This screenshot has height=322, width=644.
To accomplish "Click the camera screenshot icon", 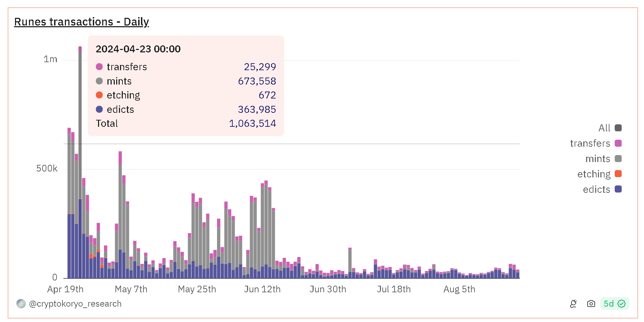I will (591, 304).
